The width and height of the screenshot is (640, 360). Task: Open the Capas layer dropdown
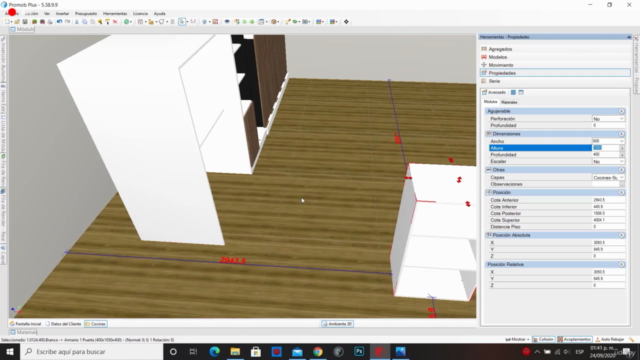click(621, 178)
